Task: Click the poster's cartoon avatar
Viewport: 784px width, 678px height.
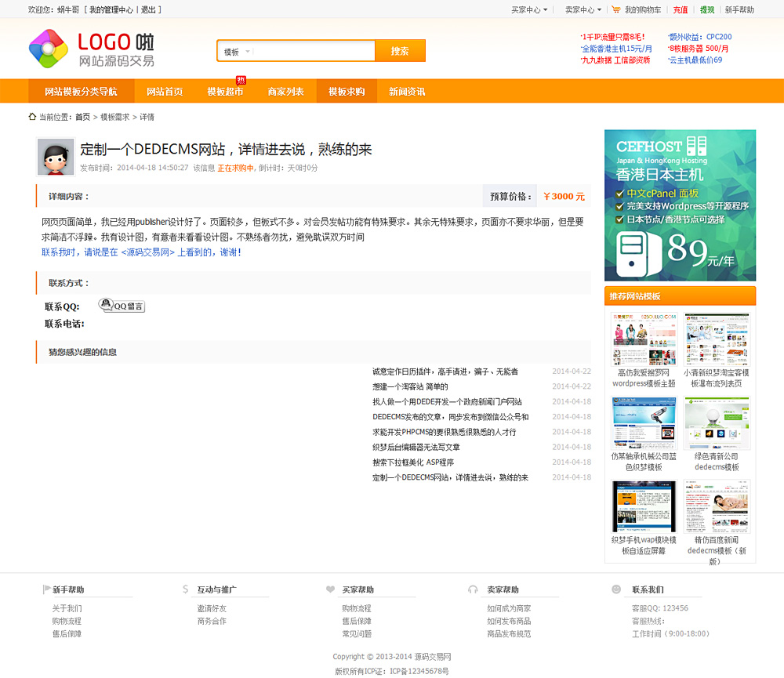Action: point(56,157)
